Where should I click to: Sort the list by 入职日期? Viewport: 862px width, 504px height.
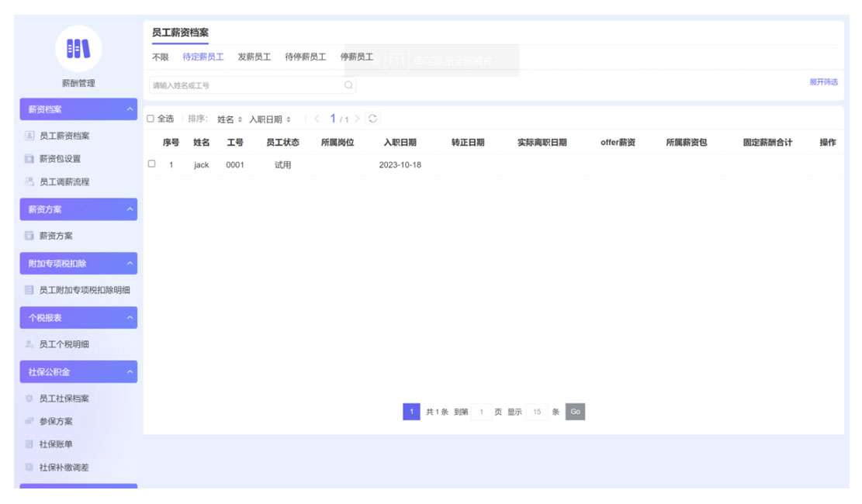coord(270,119)
